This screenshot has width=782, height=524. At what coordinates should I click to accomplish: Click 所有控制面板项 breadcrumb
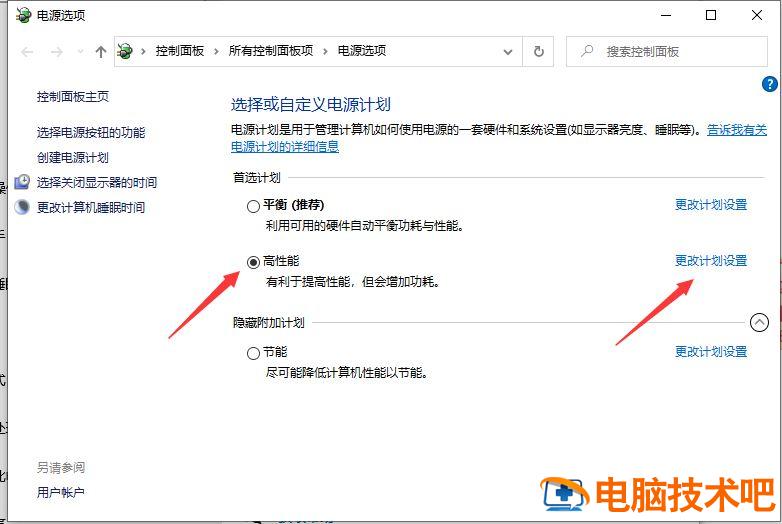(x=271, y=51)
